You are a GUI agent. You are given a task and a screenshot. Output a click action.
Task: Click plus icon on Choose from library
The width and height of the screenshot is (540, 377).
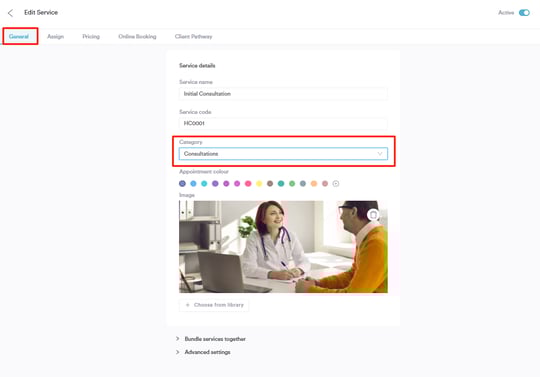point(188,305)
